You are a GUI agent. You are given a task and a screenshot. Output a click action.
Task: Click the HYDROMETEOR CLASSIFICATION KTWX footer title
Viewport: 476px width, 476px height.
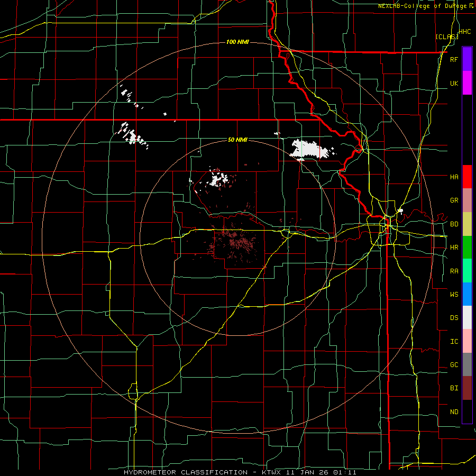click(x=240, y=472)
